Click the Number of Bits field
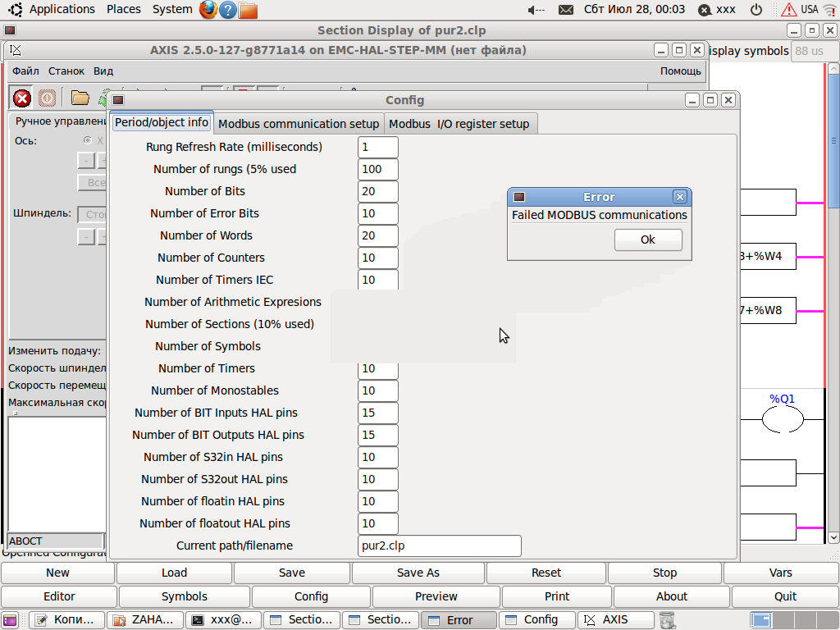 [378, 191]
